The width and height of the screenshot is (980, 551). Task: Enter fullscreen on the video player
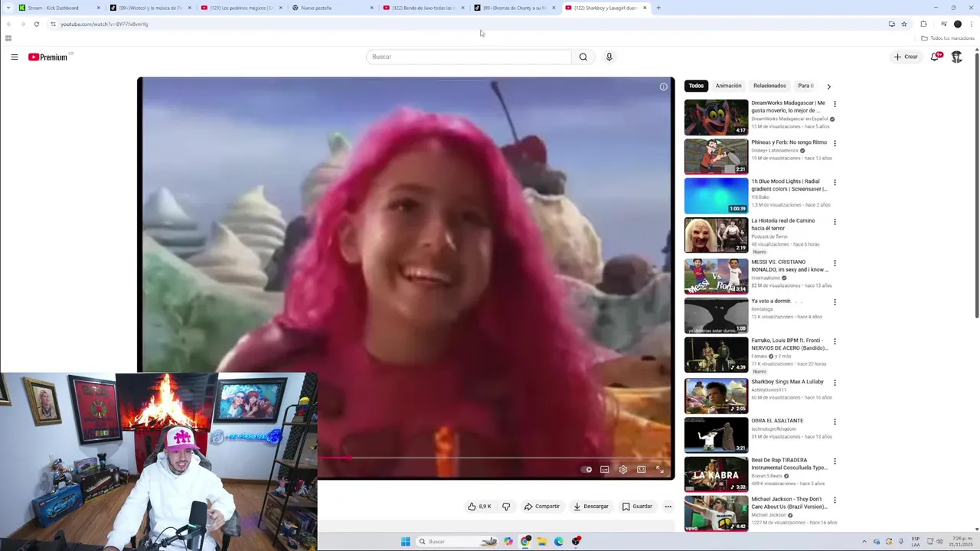(x=660, y=470)
